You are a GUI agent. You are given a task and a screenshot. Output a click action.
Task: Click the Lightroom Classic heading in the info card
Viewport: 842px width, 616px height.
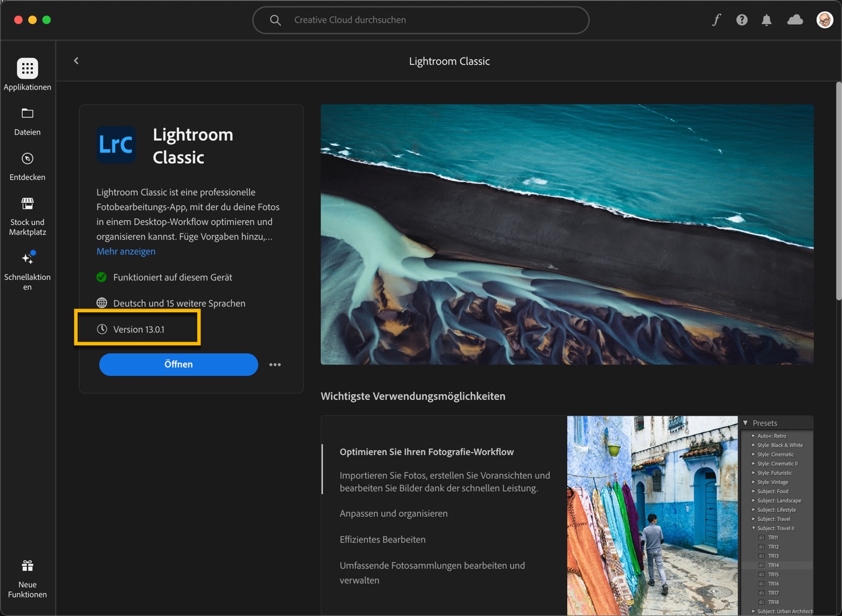pyautogui.click(x=192, y=146)
